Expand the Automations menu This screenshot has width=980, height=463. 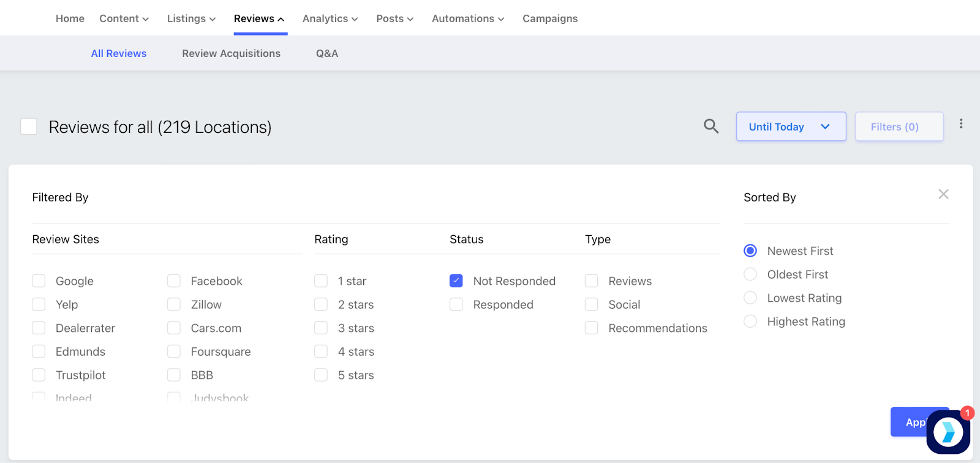(x=469, y=18)
